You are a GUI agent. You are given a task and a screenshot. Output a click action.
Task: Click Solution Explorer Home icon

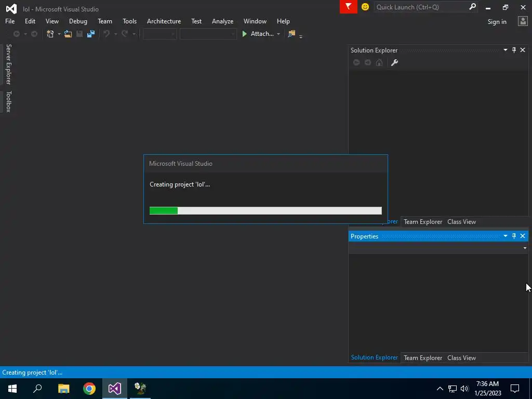pyautogui.click(x=379, y=62)
